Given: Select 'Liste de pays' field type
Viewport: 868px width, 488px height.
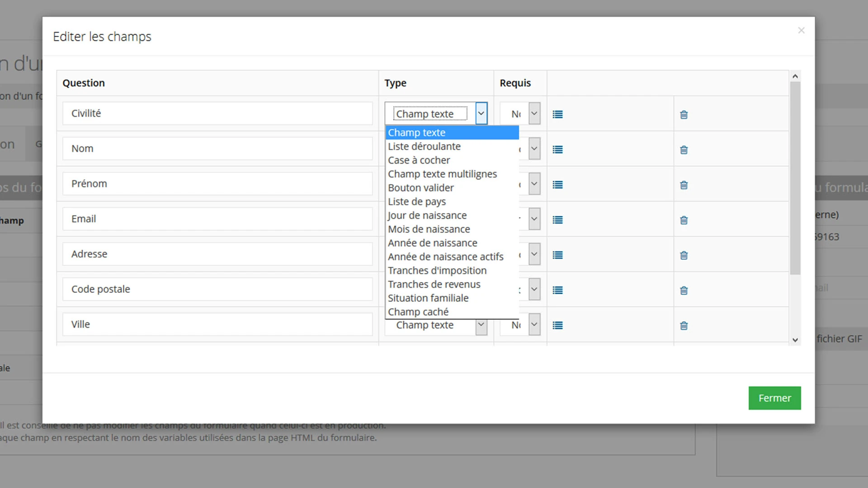Looking at the screenshot, I should click(416, 202).
